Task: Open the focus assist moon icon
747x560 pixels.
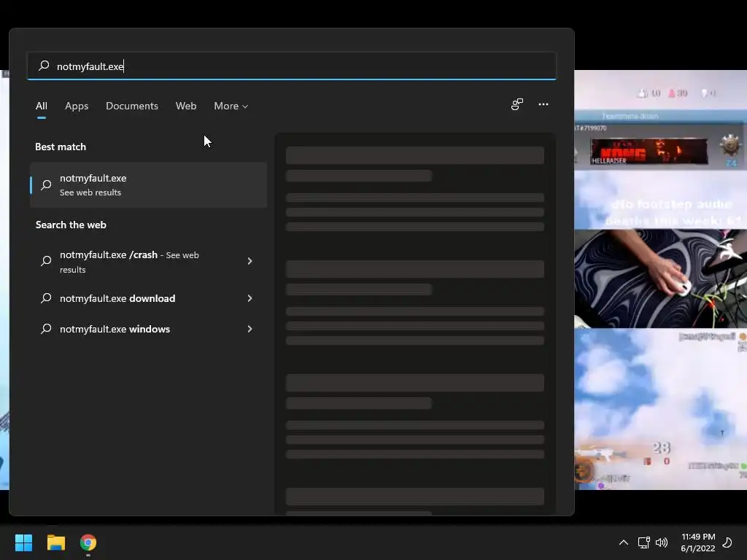Action: pos(727,542)
